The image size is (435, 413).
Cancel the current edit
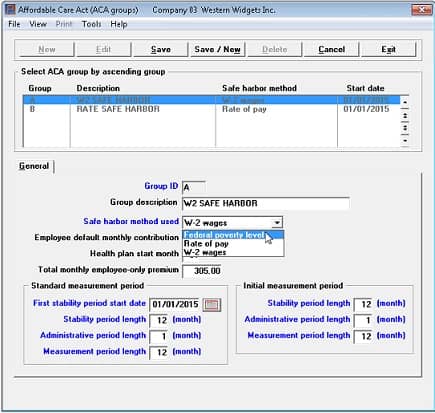(331, 49)
